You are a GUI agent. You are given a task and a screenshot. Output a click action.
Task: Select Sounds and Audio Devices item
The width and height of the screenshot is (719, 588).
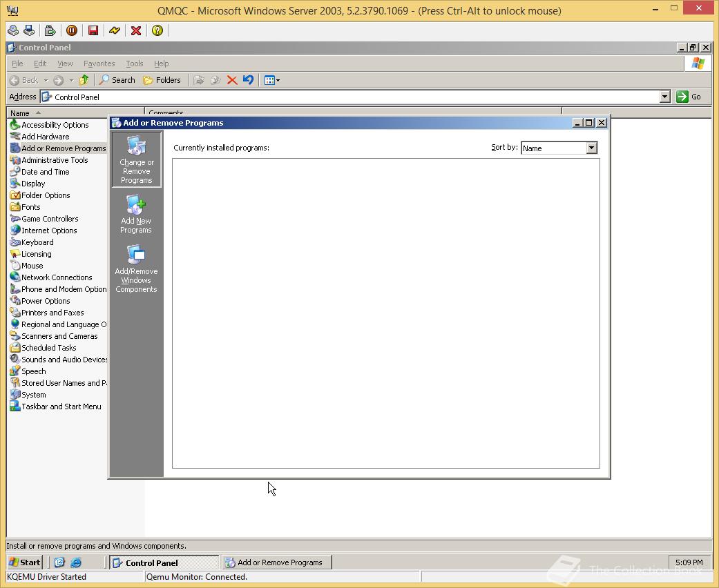59,360
